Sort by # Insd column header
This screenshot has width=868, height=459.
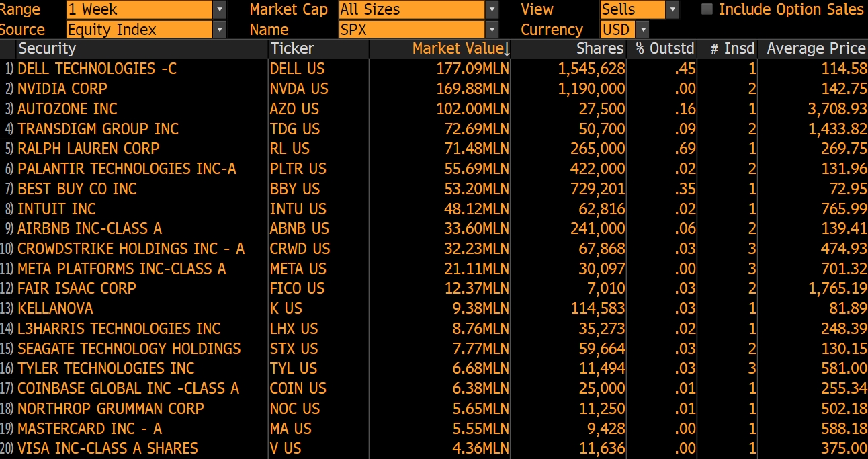[732, 48]
